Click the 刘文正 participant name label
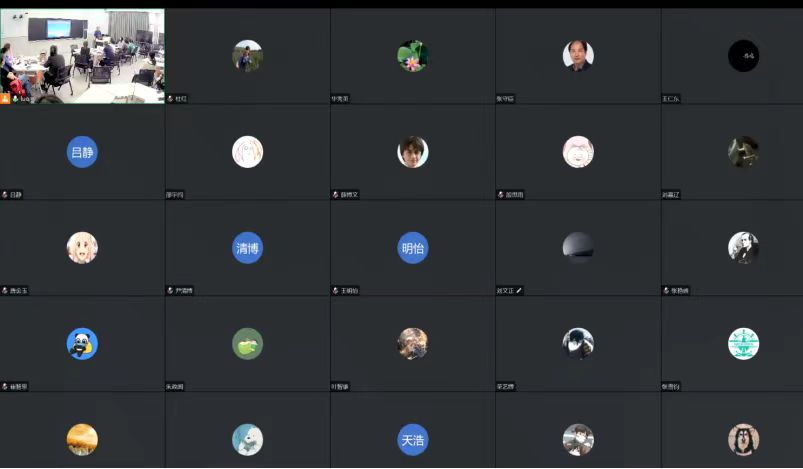 pyautogui.click(x=505, y=290)
